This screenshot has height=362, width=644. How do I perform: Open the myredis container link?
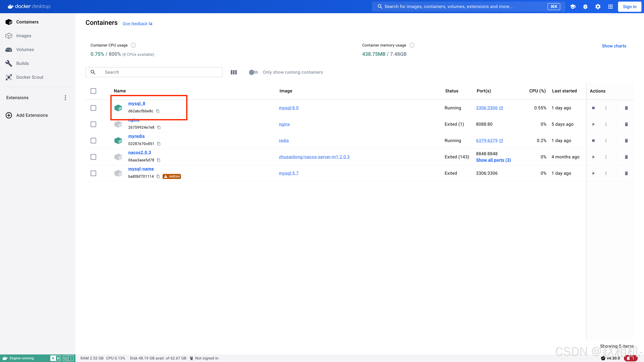pyautogui.click(x=136, y=136)
